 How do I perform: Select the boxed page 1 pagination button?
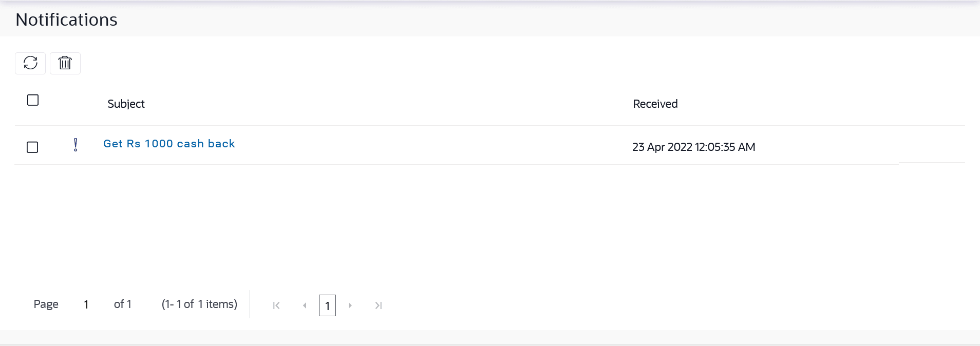[327, 305]
